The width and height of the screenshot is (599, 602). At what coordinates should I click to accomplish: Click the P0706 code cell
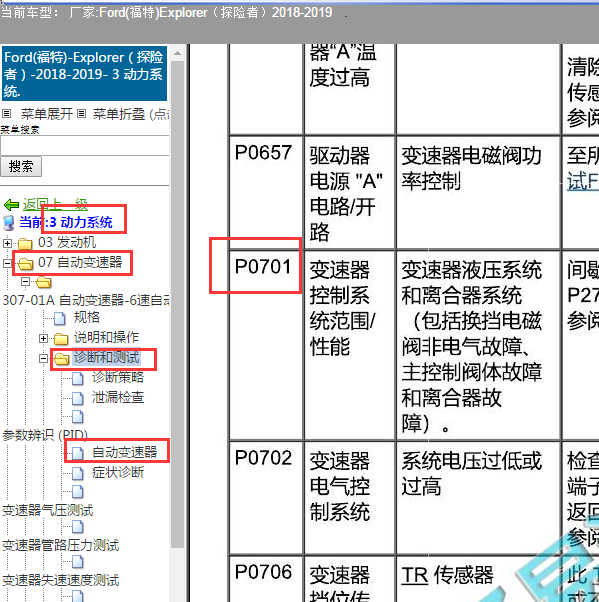(x=266, y=579)
